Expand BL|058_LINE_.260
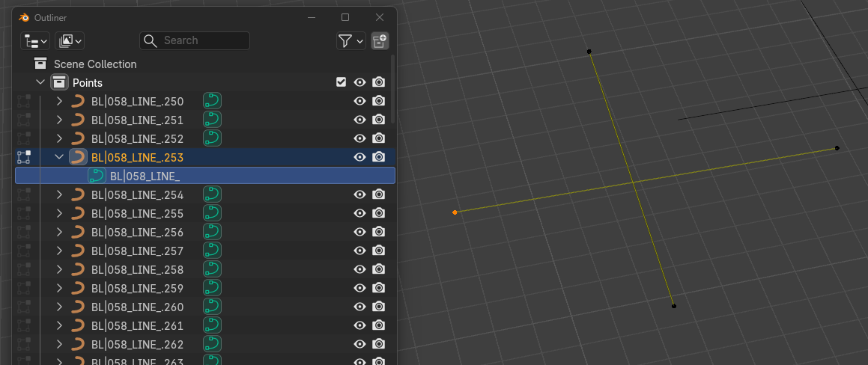 coord(59,307)
